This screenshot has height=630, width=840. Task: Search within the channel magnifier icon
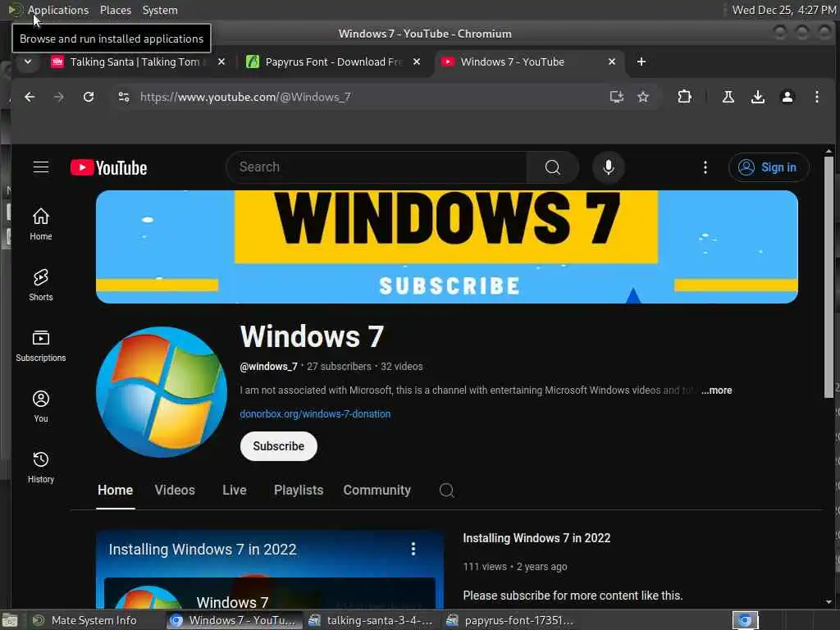click(x=446, y=490)
